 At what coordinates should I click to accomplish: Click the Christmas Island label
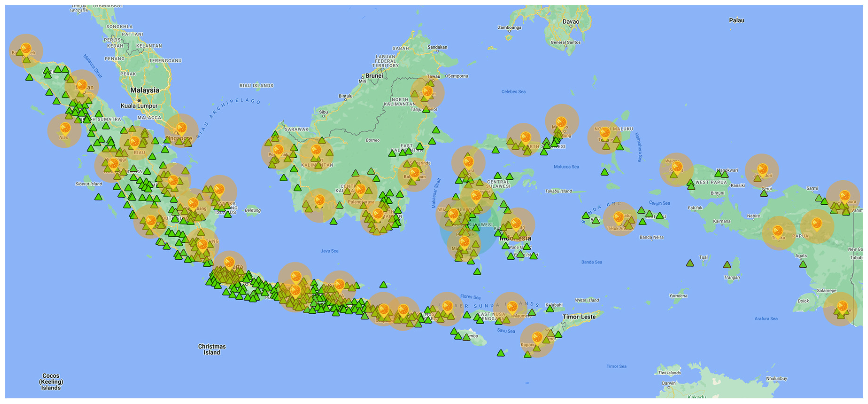click(212, 349)
